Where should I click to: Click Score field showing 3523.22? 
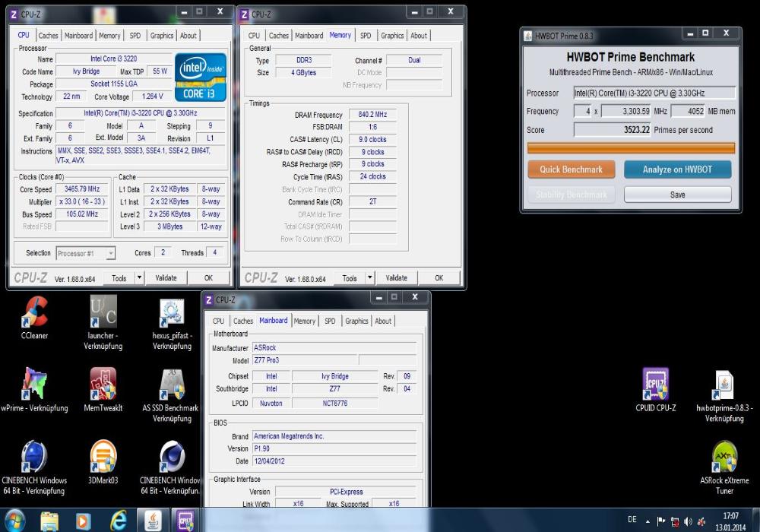[613, 130]
